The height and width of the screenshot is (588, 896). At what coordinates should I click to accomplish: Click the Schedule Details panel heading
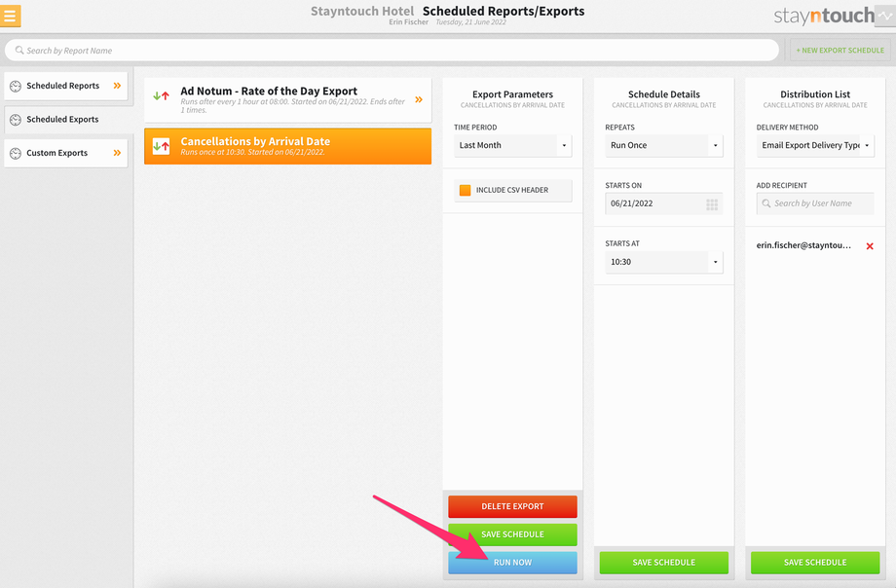coord(664,94)
